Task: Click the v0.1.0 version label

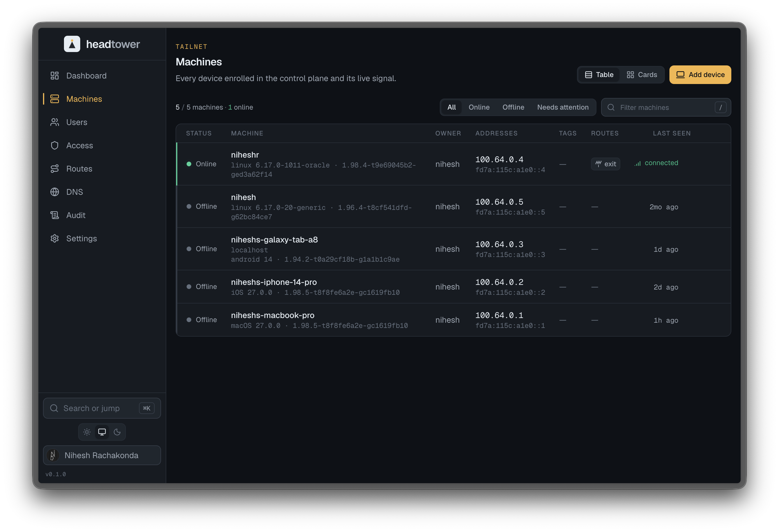Action: click(56, 474)
